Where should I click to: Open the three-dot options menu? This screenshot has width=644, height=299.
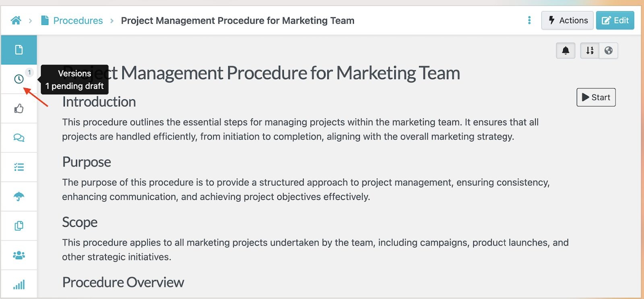coord(529,20)
